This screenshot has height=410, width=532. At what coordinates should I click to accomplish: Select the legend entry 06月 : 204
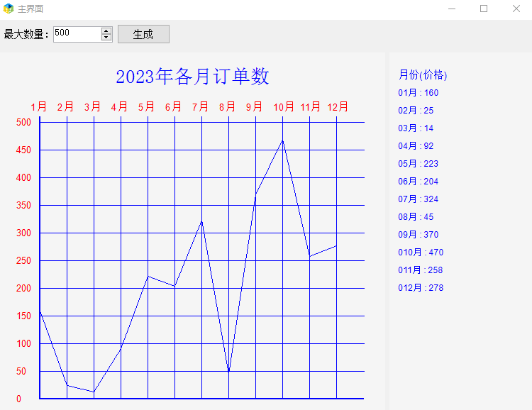point(419,182)
